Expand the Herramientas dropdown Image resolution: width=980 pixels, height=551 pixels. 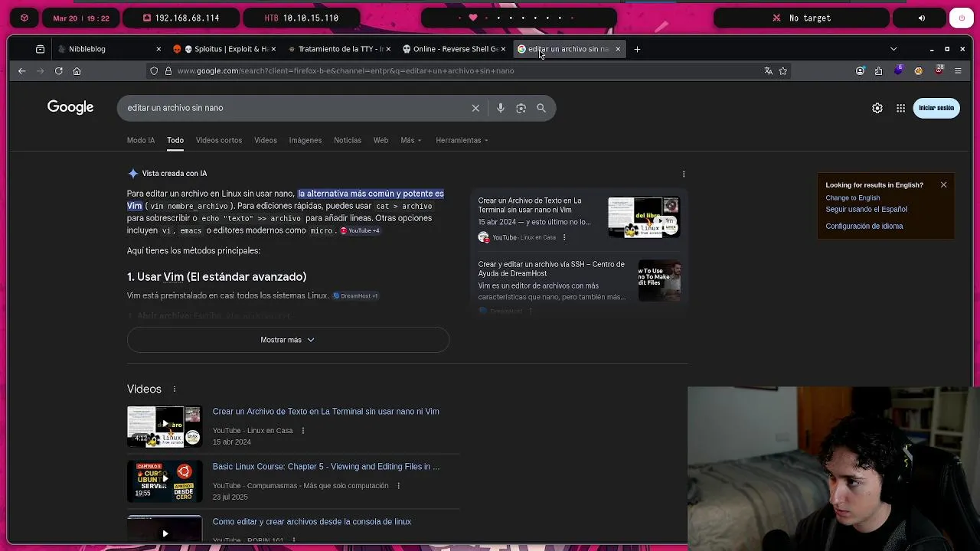coord(462,140)
